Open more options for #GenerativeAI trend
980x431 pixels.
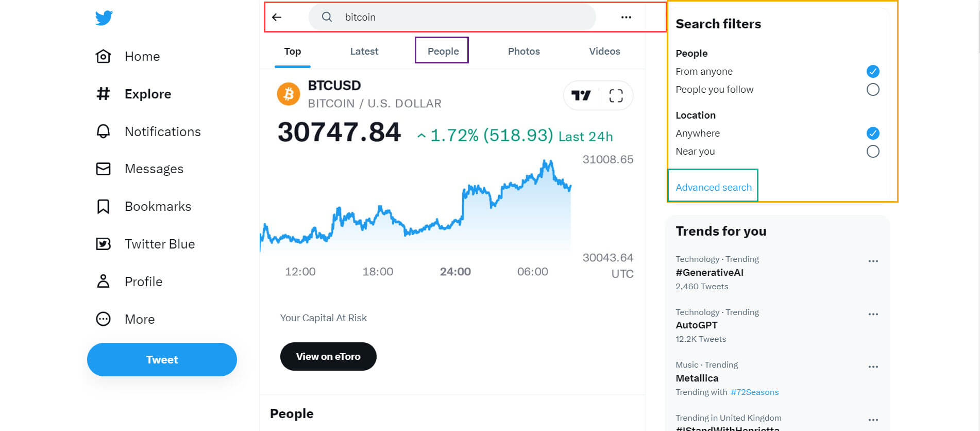873,261
